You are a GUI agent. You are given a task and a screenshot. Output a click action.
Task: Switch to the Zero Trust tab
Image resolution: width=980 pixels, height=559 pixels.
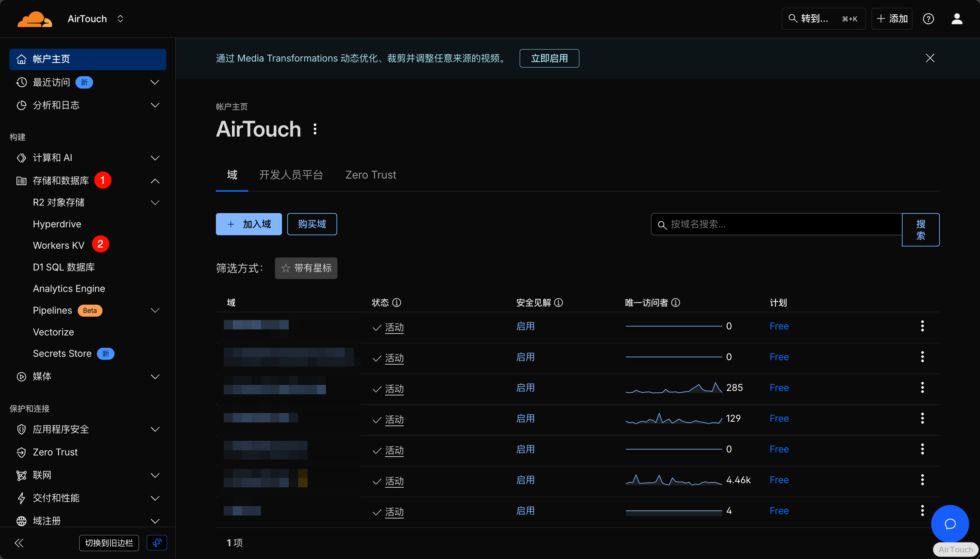(x=370, y=175)
